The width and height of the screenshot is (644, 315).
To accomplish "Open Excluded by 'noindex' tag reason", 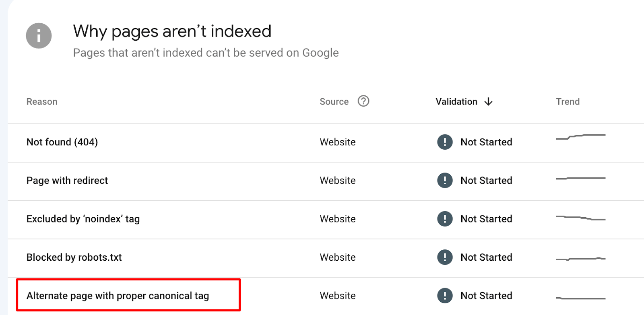I will coord(83,219).
